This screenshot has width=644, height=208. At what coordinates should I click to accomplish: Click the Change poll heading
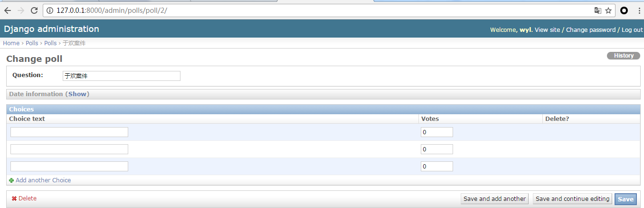34,59
